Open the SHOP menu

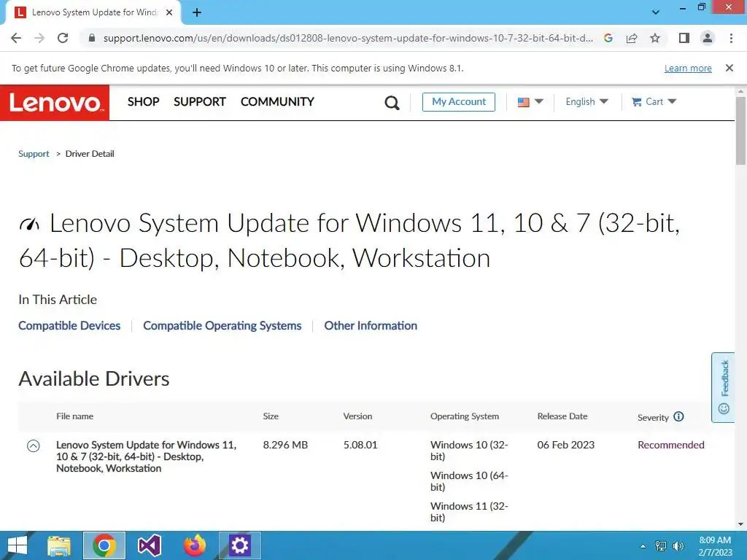point(144,102)
